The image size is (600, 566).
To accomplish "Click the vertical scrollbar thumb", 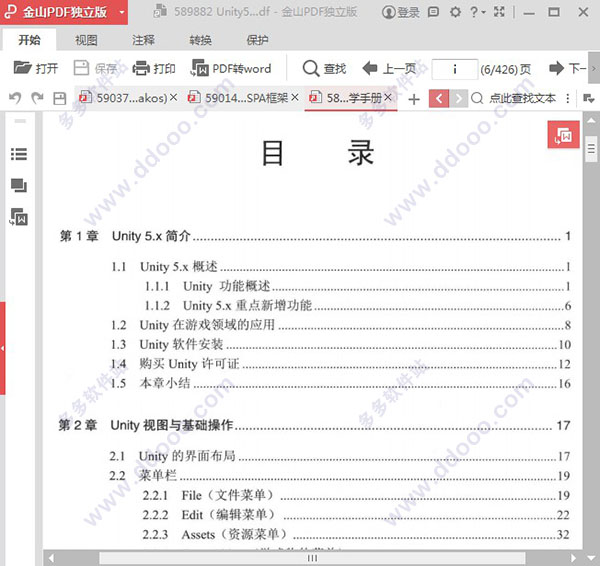I will pos(591,148).
